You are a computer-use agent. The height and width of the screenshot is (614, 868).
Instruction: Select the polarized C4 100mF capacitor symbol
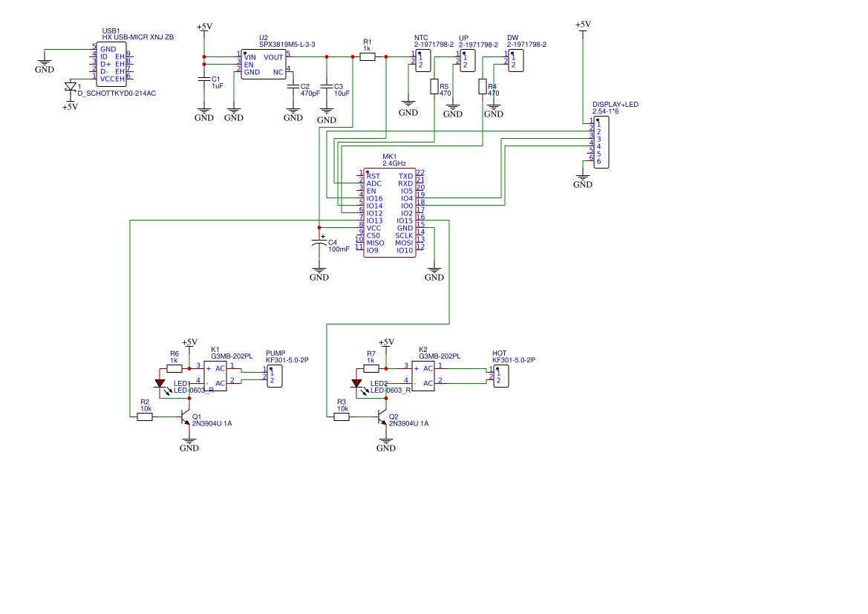319,243
